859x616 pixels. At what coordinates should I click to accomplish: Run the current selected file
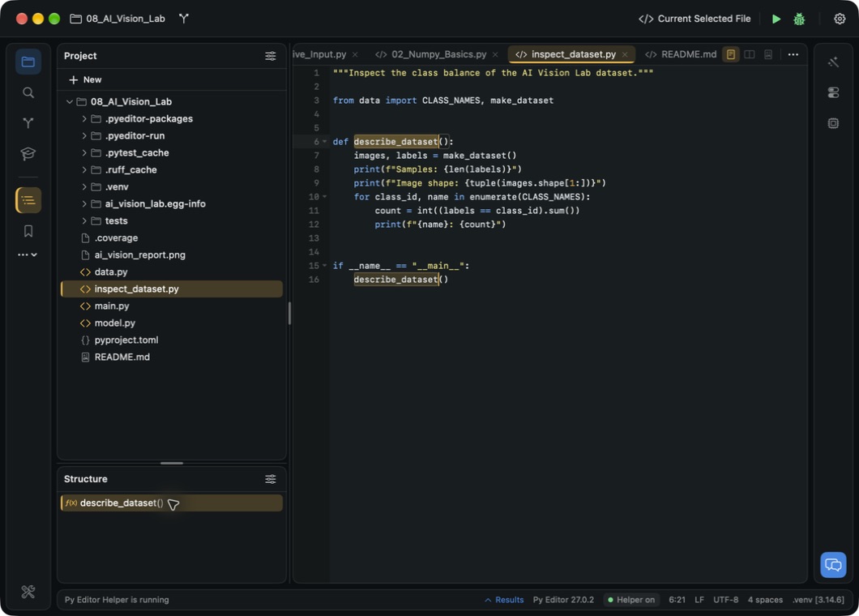(776, 19)
